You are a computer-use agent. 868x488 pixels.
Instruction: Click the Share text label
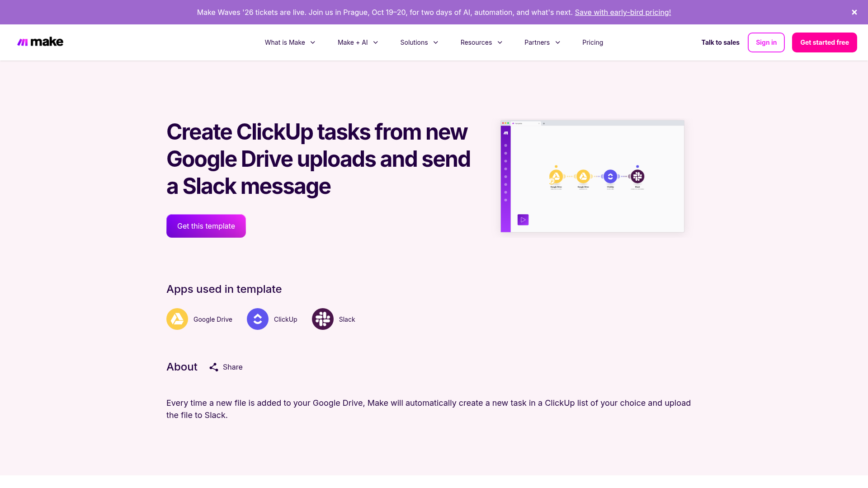(x=233, y=367)
